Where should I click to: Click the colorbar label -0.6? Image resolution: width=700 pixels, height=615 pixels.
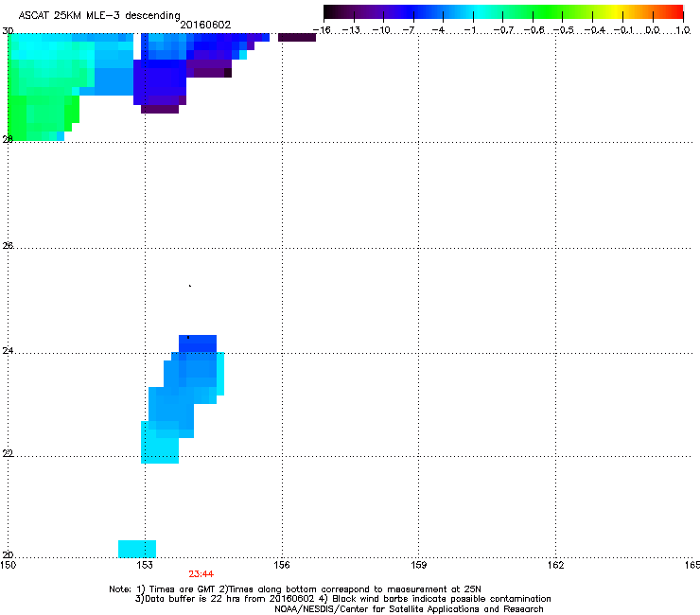click(534, 30)
